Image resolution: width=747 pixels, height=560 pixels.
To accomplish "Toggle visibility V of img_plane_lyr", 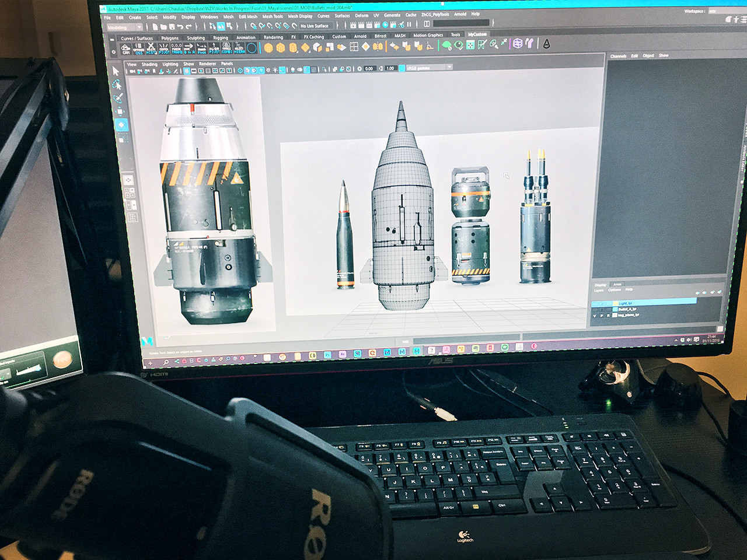I will (x=595, y=316).
